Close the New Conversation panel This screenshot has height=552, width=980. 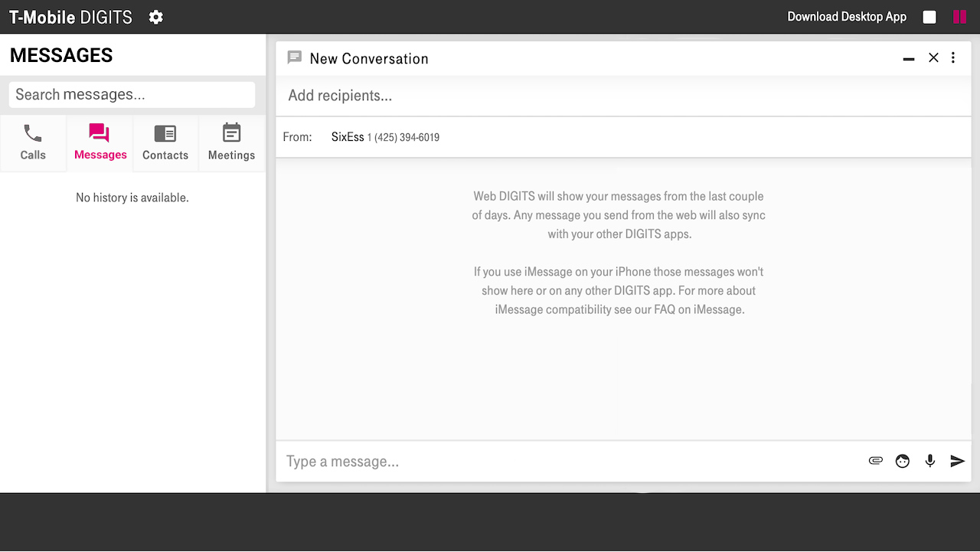pyautogui.click(x=933, y=58)
